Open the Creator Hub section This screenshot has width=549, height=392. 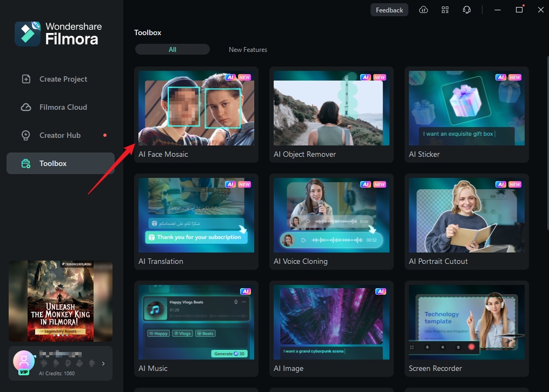tap(61, 135)
